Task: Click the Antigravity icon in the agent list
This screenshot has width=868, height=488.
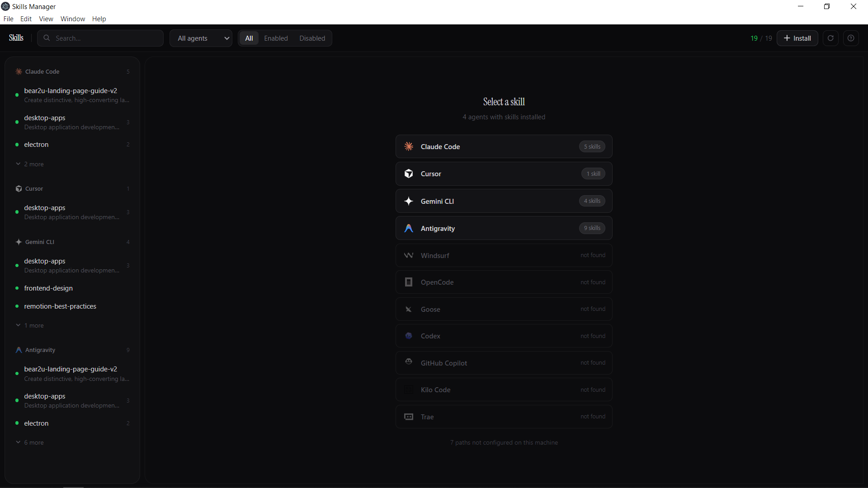Action: [x=409, y=228]
